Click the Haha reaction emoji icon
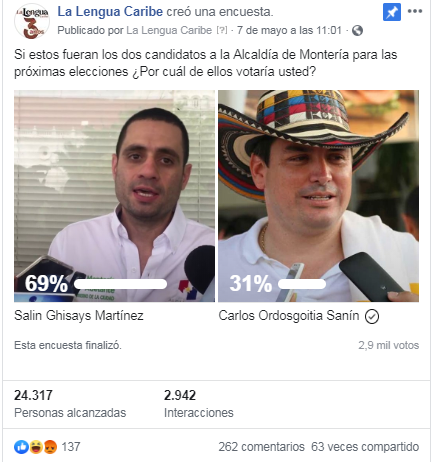The width and height of the screenshot is (435, 462). tap(36, 447)
